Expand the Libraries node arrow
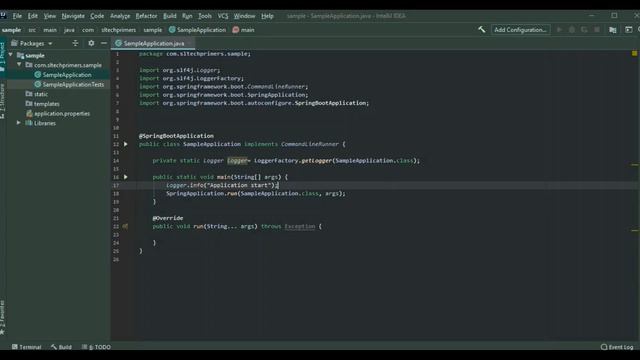The width and height of the screenshot is (640, 360). (19, 123)
